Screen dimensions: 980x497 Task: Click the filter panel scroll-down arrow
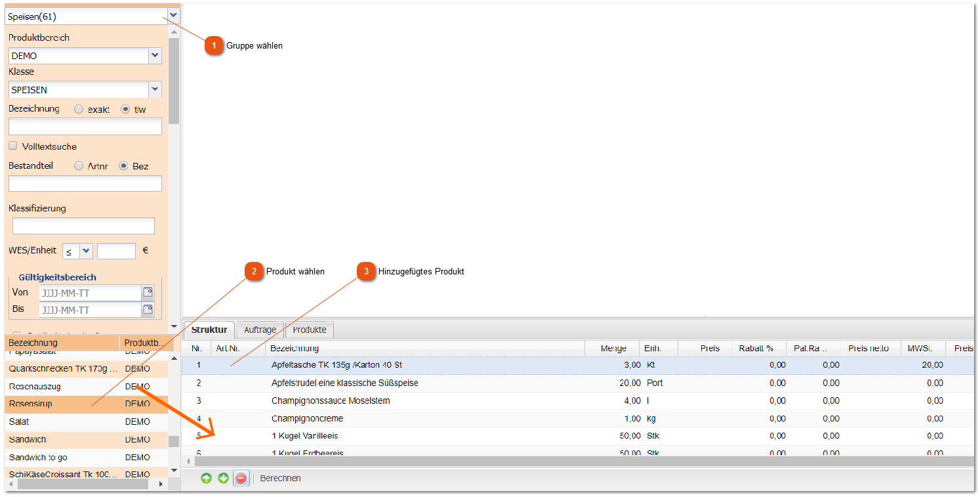coord(174,326)
